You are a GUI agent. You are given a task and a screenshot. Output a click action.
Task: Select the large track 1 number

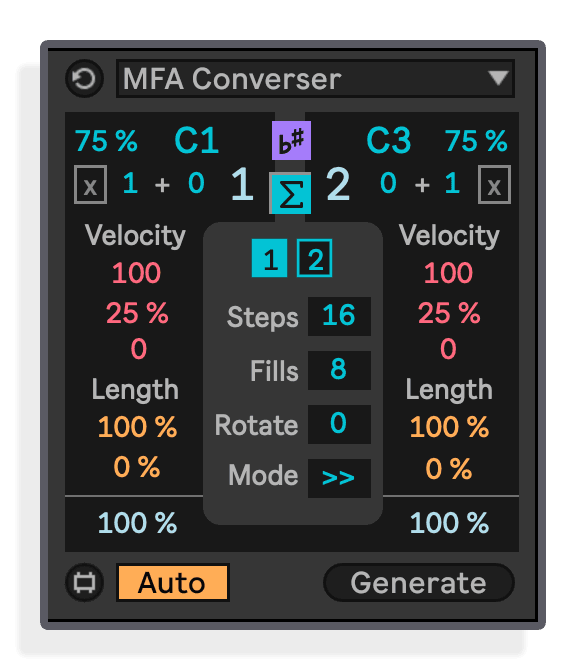click(x=242, y=185)
